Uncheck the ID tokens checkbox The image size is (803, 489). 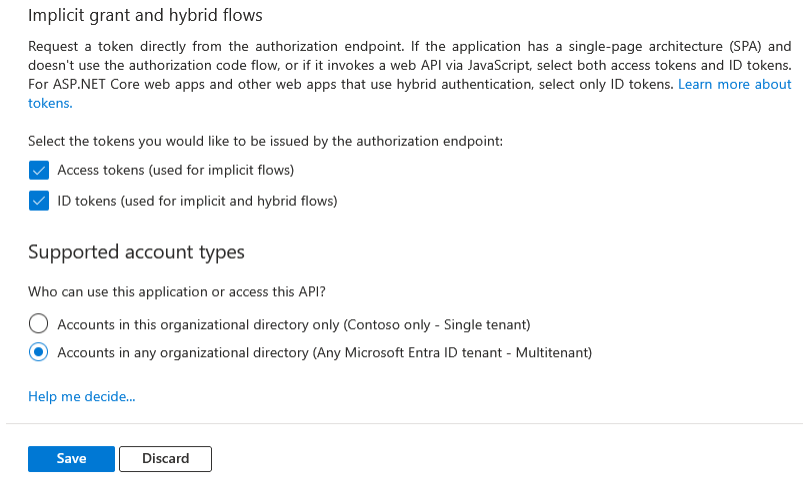[x=39, y=201]
